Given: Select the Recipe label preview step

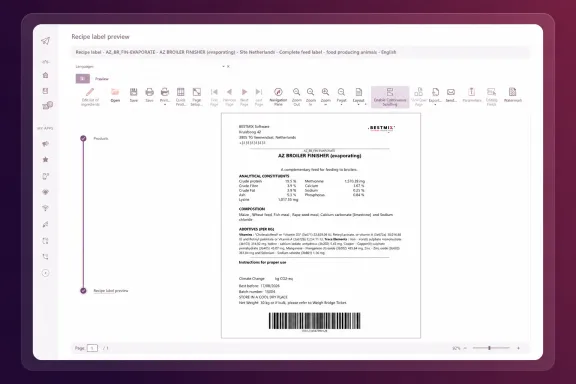Looking at the screenshot, I should tap(111, 291).
